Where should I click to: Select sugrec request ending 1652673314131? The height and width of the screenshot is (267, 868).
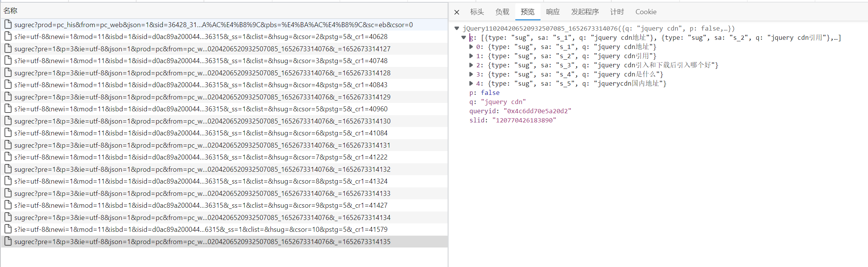point(224,145)
